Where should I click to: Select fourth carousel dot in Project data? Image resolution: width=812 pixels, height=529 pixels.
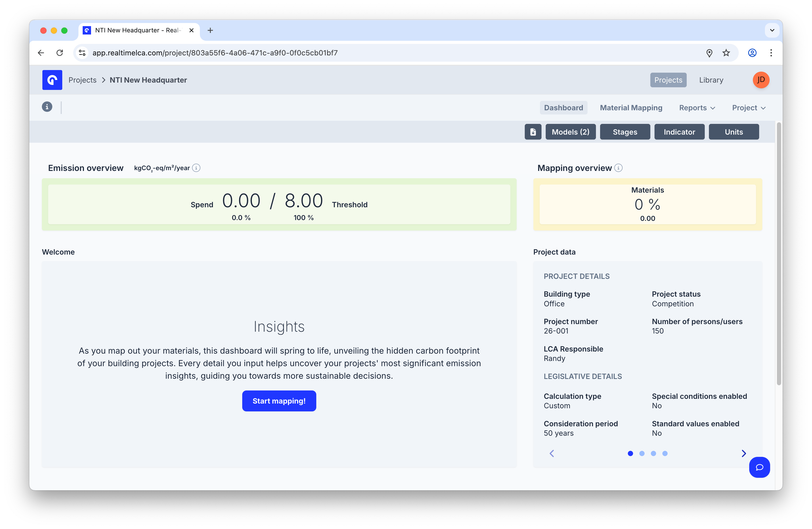pos(665,453)
